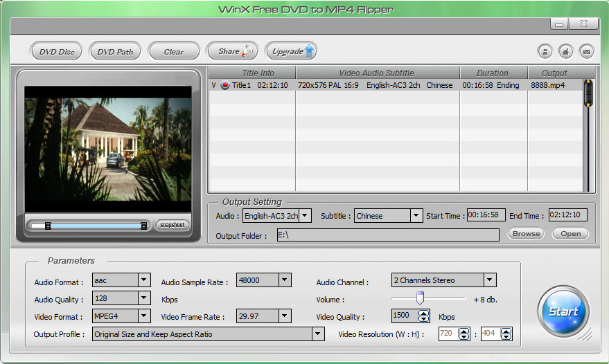Click the Video Quality spinner arrows
The image size is (609, 364).
tap(424, 316)
